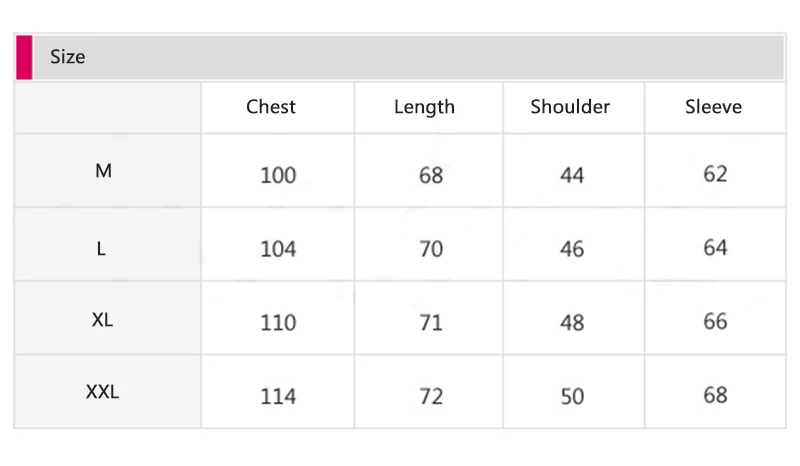Click the chest value 114 for XXL
800x466 pixels.
coord(278,396)
